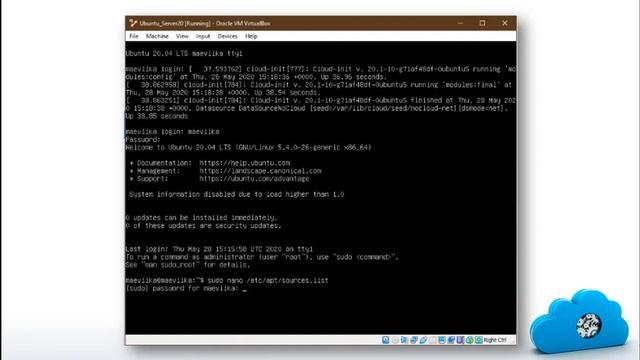The height and width of the screenshot is (360, 640).
Task: Click the 'Ubuntu 20.04 LTS maevilka tty1' line
Action: coord(184,53)
